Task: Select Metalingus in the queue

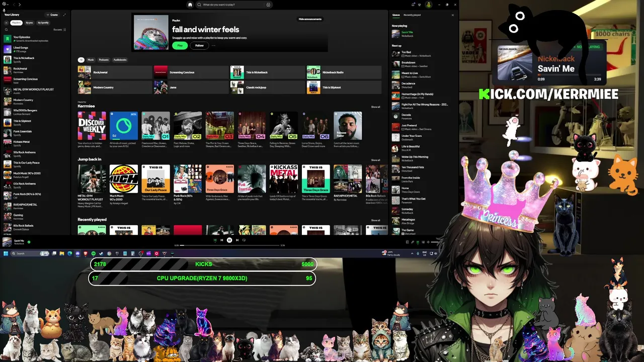Action: [423, 221]
